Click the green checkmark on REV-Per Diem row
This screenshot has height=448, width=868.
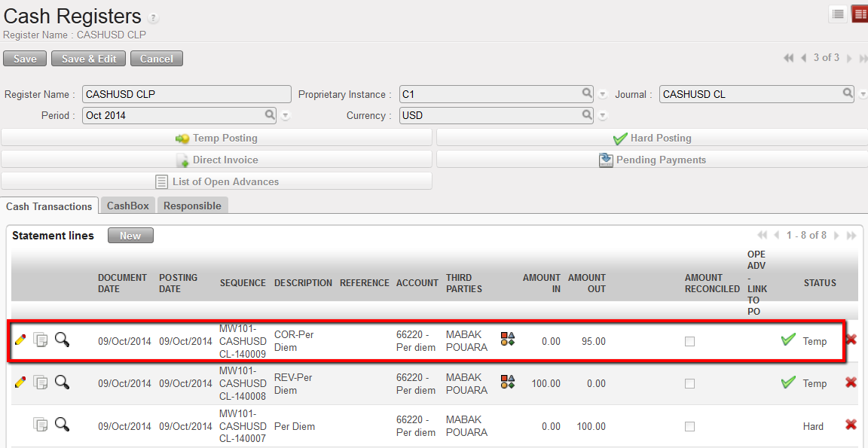point(788,382)
